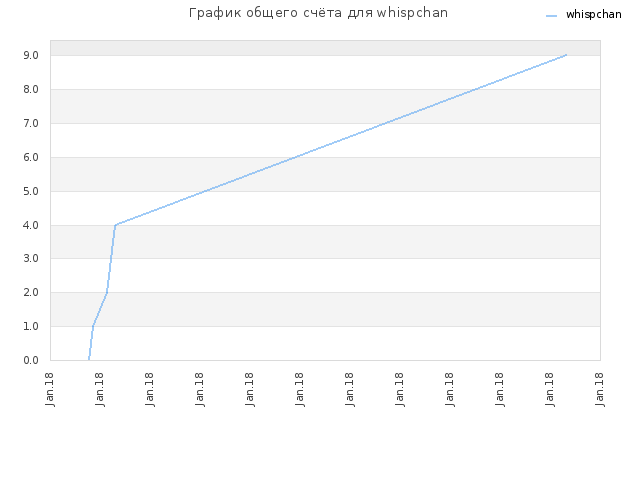
Task: Click the 3.0 y-axis label
Action: (31, 258)
